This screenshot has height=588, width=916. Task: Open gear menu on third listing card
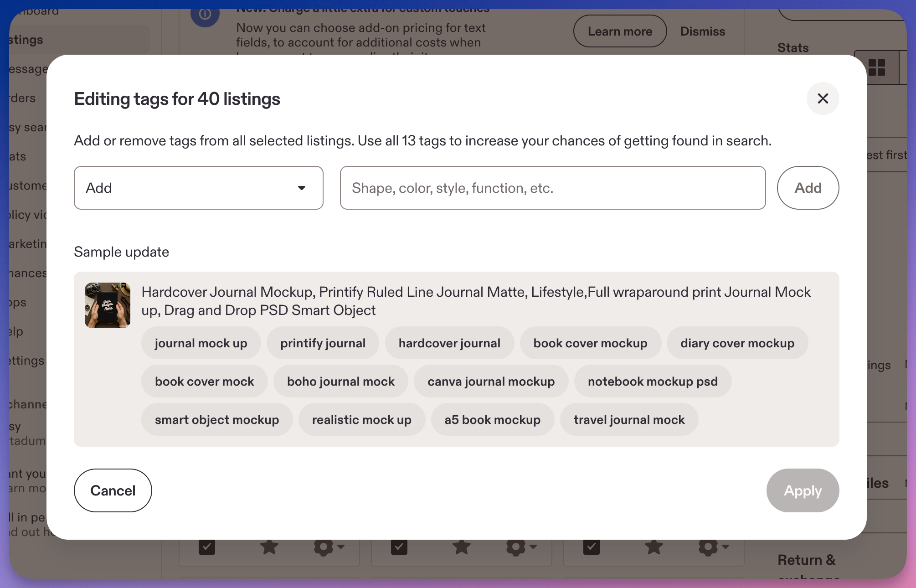713,547
